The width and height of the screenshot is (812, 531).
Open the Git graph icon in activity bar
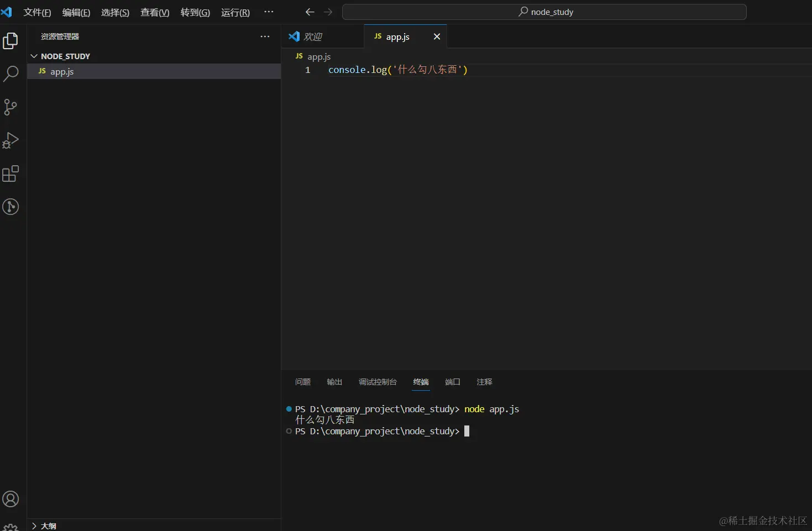pyautogui.click(x=11, y=207)
